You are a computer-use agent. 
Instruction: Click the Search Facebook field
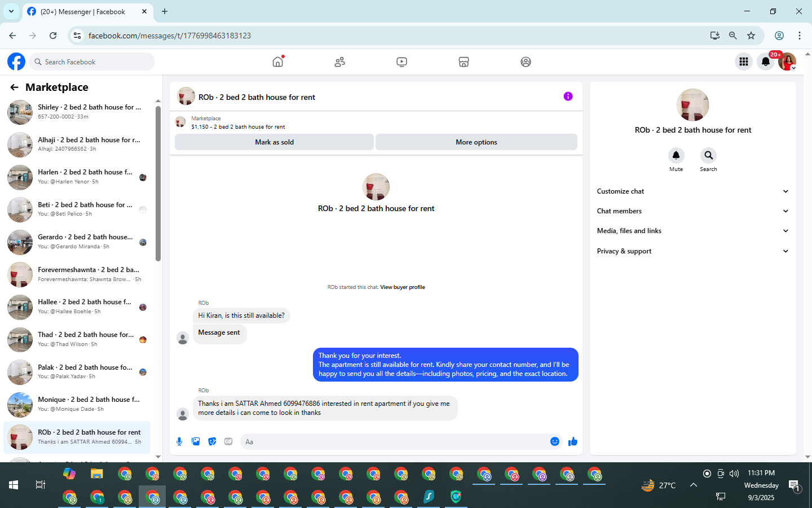point(92,62)
